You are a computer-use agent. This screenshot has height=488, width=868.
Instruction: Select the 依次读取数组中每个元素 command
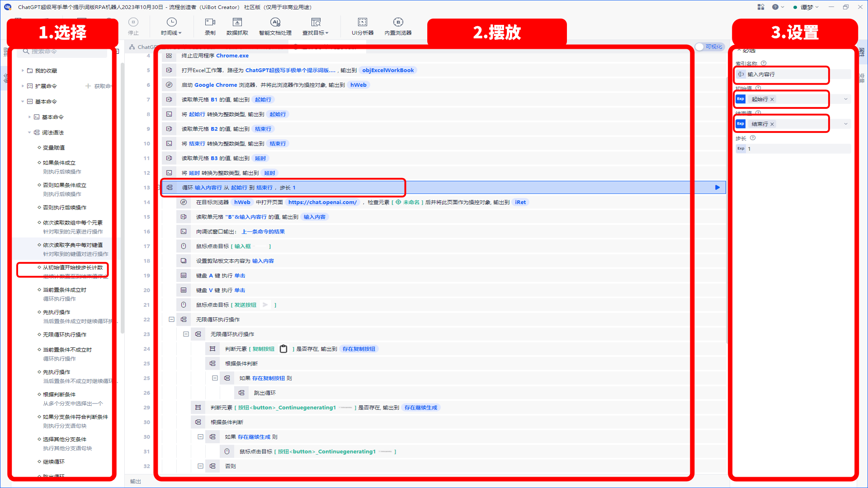73,223
